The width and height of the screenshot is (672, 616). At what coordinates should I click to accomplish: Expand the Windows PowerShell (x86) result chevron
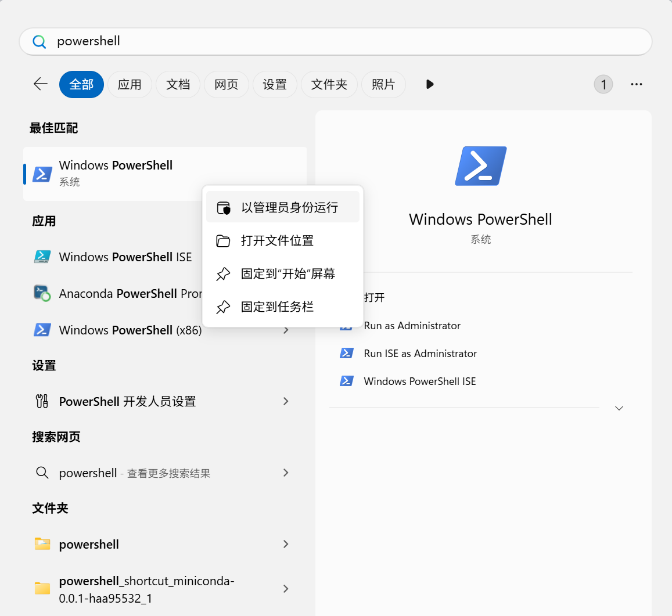coord(286,330)
